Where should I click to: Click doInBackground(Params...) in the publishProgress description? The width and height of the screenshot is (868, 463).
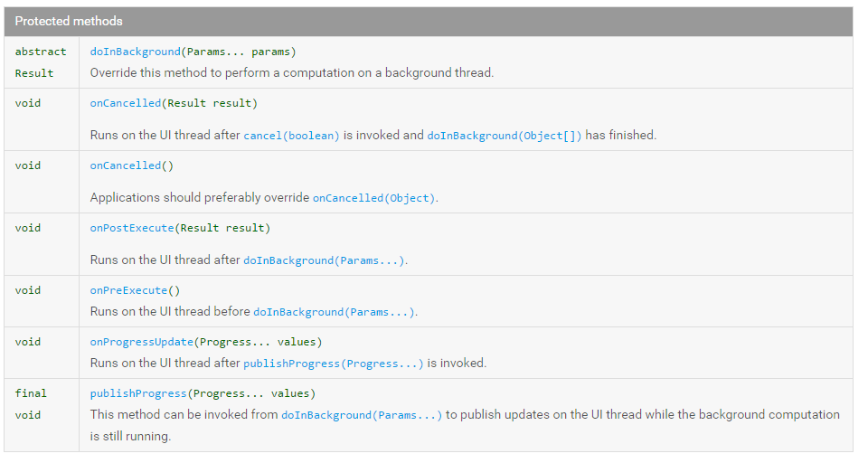click(362, 415)
